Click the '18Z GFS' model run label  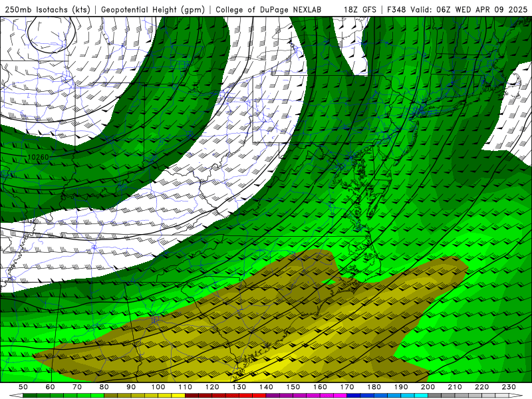click(360, 9)
